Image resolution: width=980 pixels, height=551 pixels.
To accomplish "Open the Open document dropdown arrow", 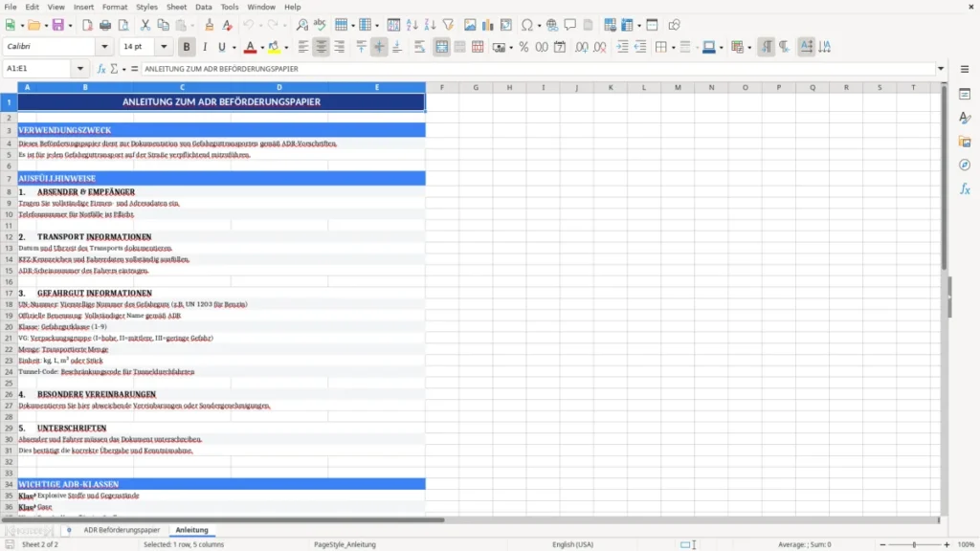I will tap(46, 26).
